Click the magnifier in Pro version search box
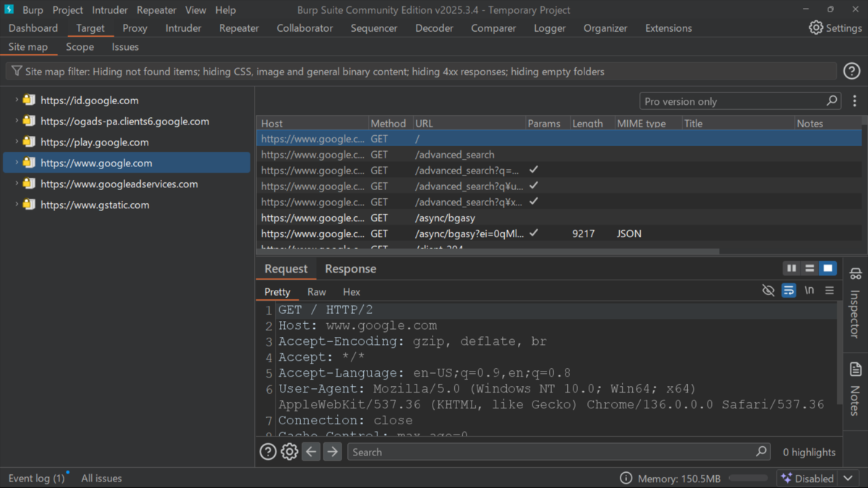868x488 pixels. [832, 100]
